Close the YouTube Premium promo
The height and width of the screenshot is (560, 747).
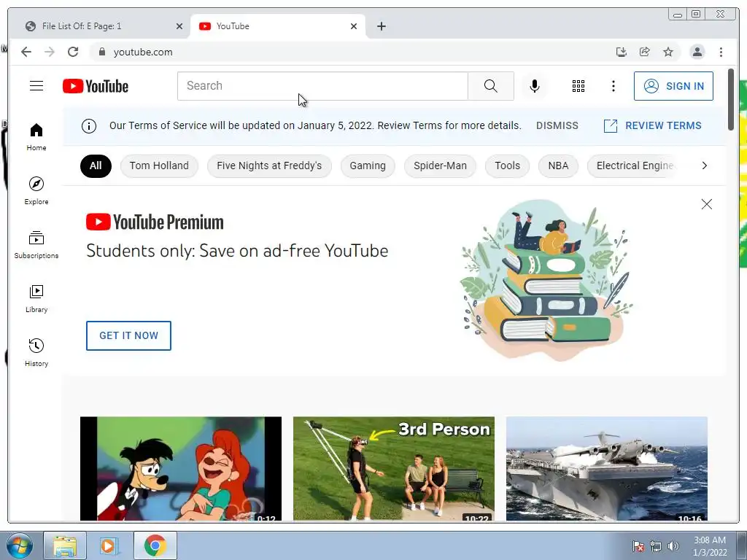click(x=706, y=204)
